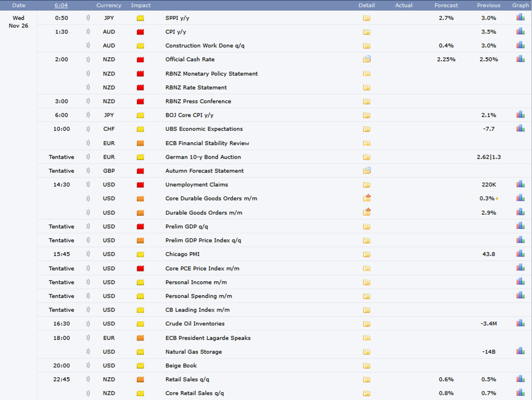Image resolution: width=532 pixels, height=400 pixels.
Task: Open the RBNZ Monetary Policy Statement event
Action: (x=211, y=74)
